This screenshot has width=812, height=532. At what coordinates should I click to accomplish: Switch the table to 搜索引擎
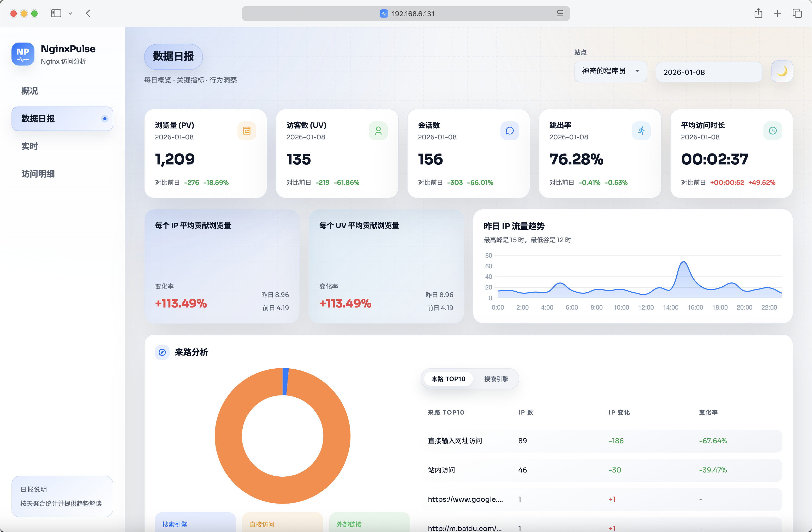coord(496,379)
